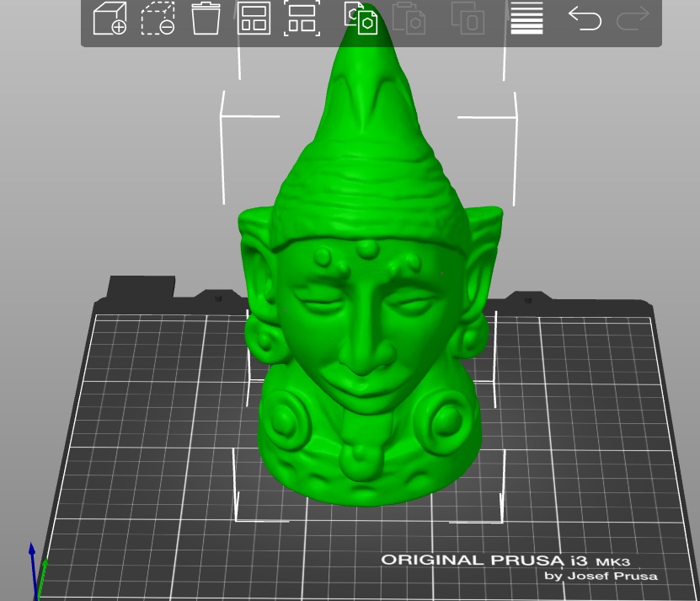The height and width of the screenshot is (601, 700).
Task: Click the Delete all trash icon
Action: (x=206, y=19)
